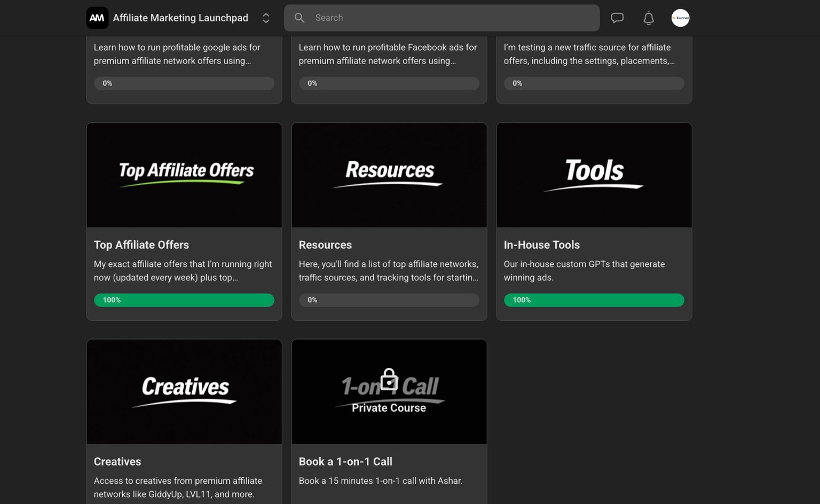
Task: Open Affiliate Marketing Launchpad title
Action: coord(180,18)
